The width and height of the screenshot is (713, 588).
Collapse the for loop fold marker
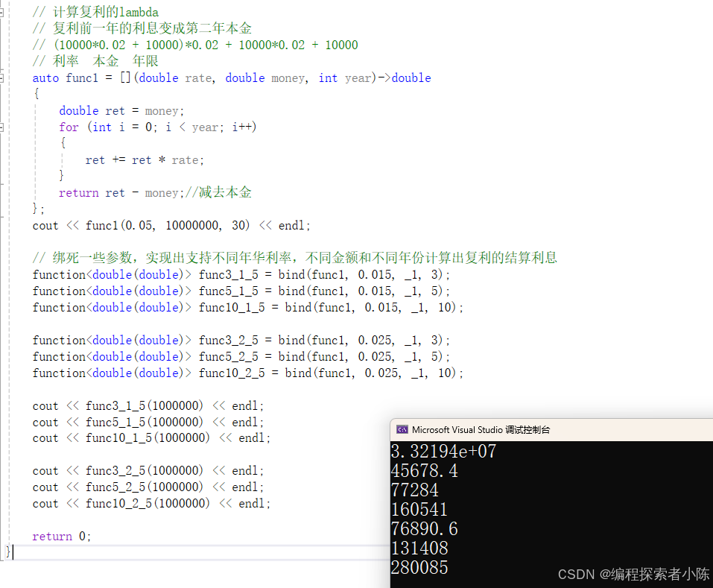(1, 127)
